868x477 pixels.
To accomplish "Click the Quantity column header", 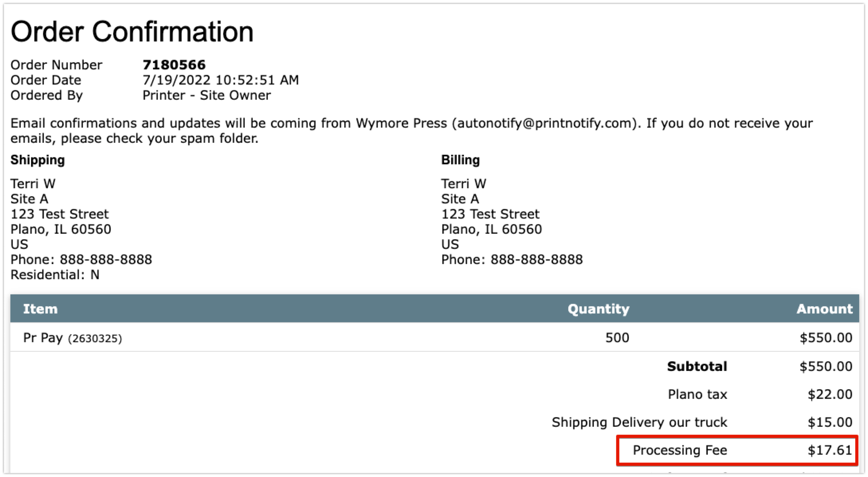I will coord(599,309).
